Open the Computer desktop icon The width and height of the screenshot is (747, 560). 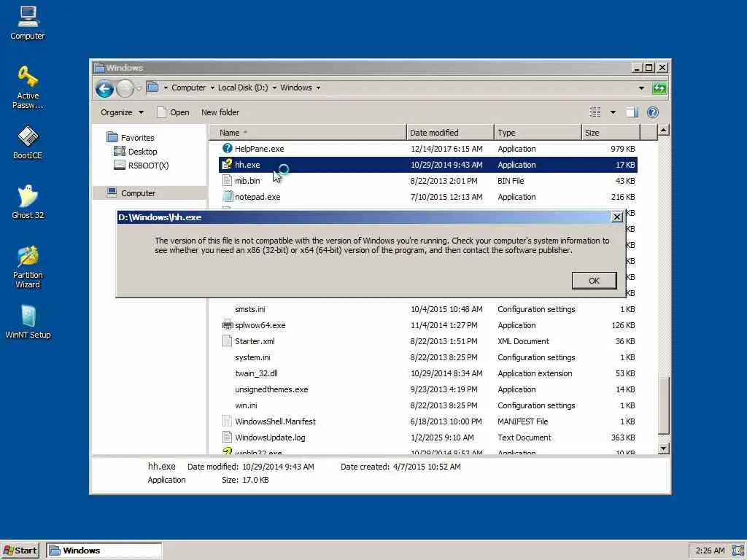(28, 23)
